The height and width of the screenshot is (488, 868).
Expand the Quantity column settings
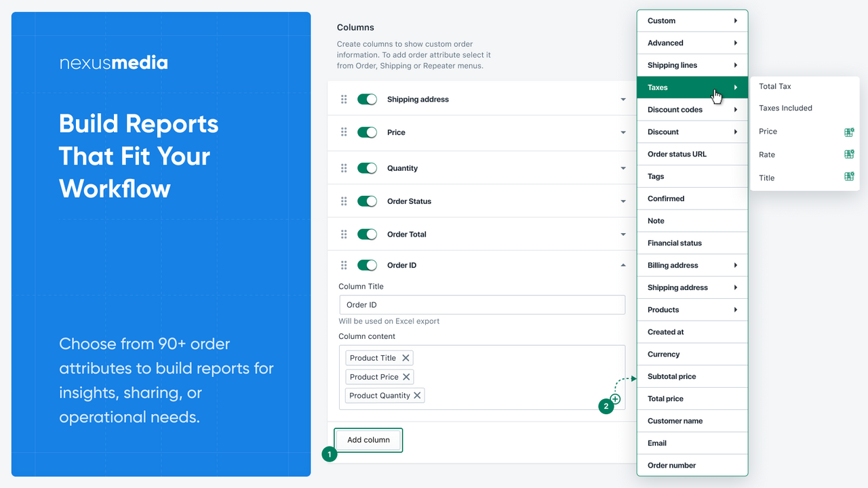point(623,168)
